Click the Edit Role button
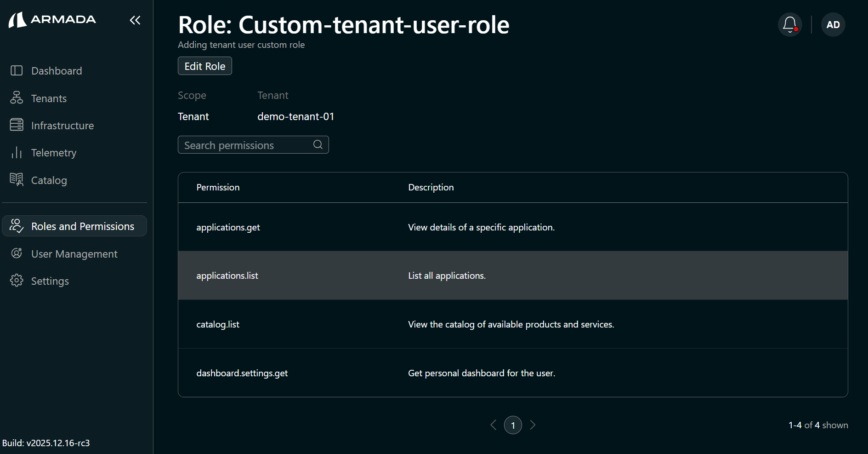Image resolution: width=868 pixels, height=454 pixels. point(204,66)
